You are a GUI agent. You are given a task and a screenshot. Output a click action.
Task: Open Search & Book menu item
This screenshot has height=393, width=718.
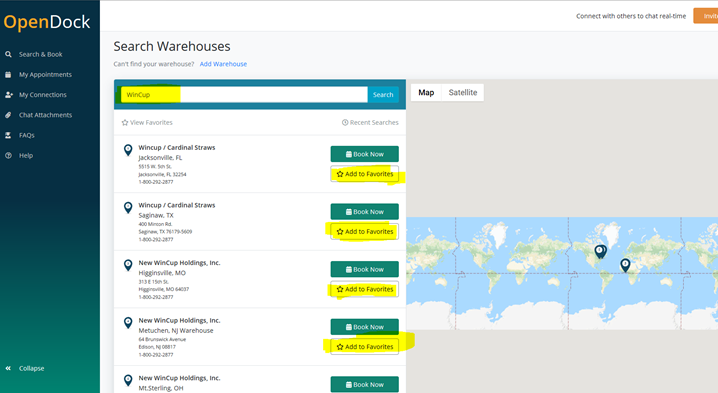click(x=40, y=54)
